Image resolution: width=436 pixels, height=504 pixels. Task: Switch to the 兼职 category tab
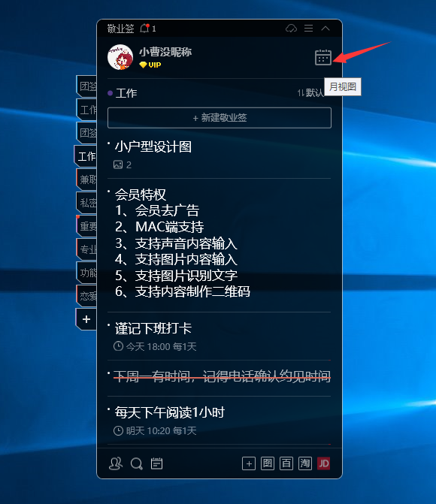pos(86,180)
